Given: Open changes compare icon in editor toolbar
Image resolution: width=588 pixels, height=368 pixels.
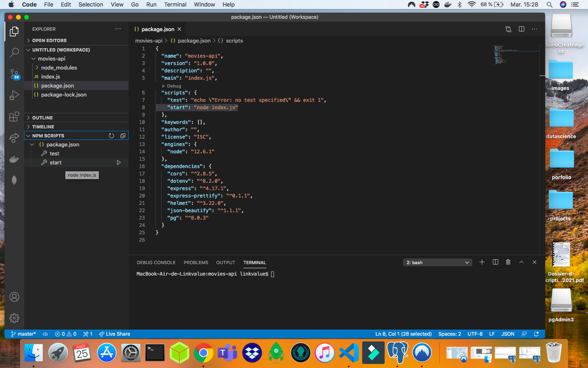Looking at the screenshot, I should 508,29.
